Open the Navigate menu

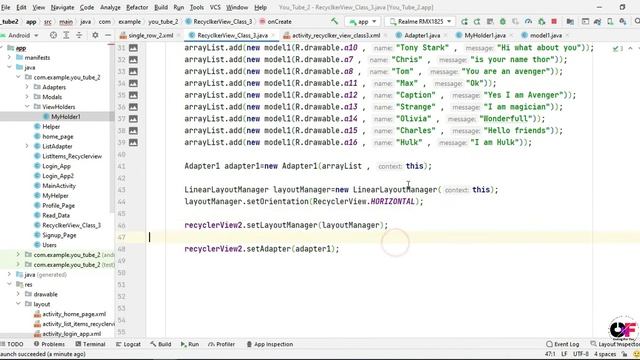[x=62, y=7]
